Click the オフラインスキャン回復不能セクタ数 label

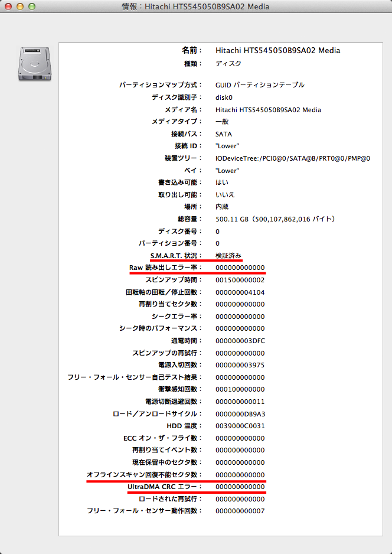tap(144, 475)
